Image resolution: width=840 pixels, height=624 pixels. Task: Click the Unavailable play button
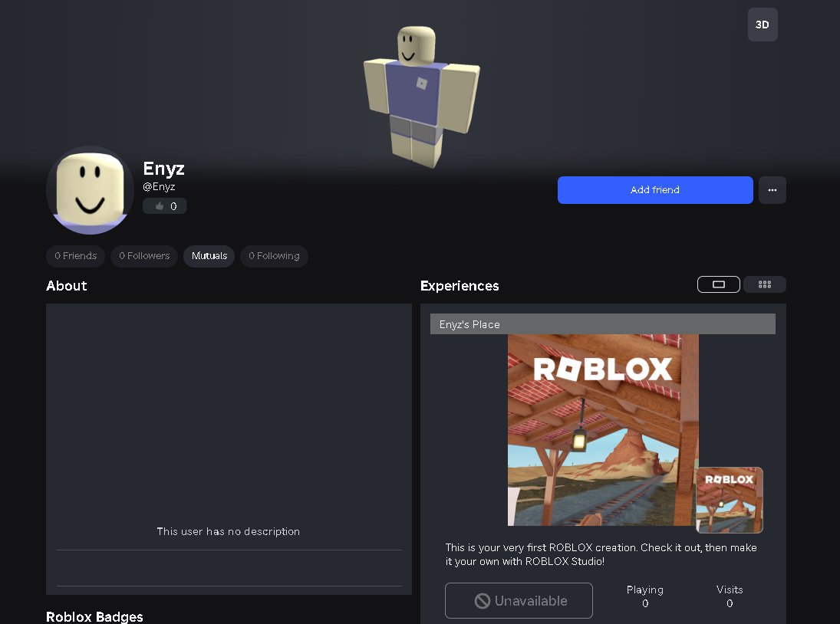click(x=519, y=600)
